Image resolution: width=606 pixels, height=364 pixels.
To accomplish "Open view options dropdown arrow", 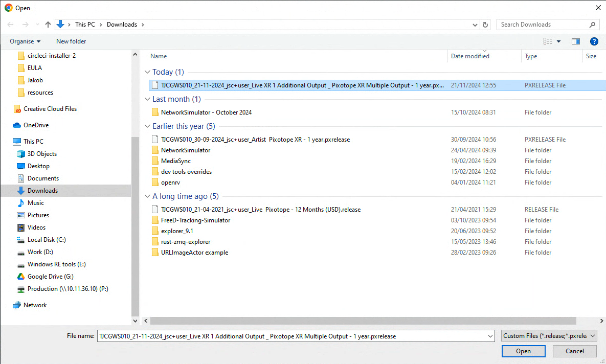I will [x=558, y=41].
